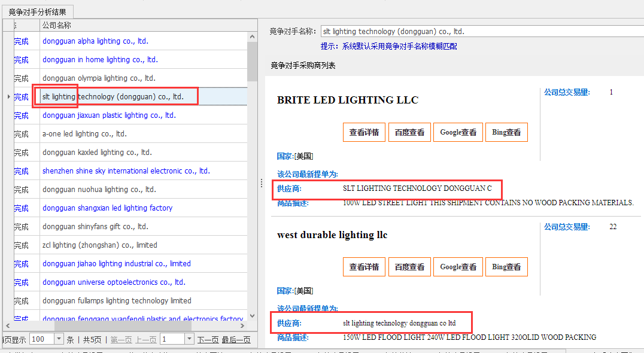Go to 第一页 (first page)

pyautogui.click(x=121, y=340)
